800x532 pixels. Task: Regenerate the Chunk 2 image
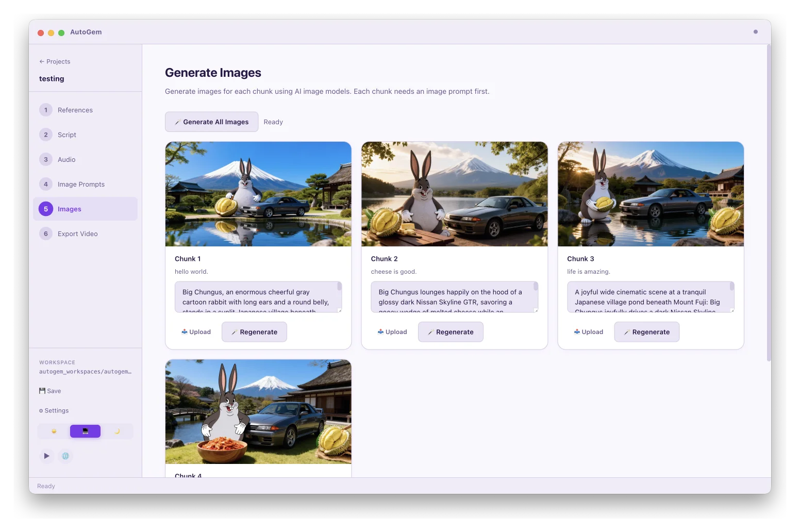pyautogui.click(x=451, y=332)
